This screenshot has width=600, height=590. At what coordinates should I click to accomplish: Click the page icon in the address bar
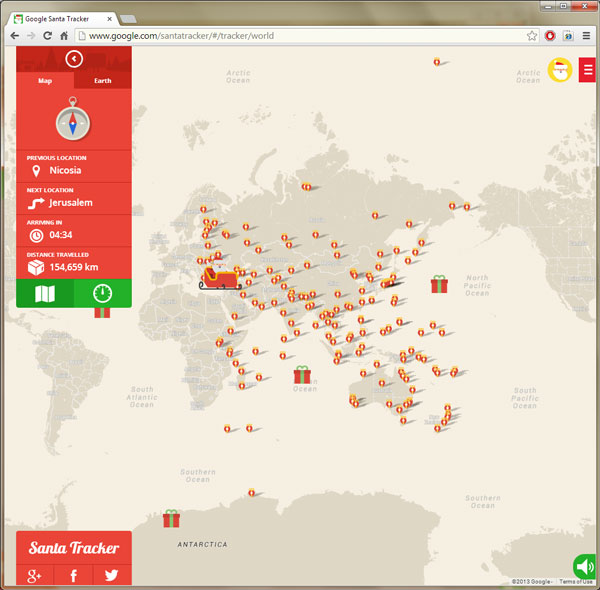pos(82,36)
